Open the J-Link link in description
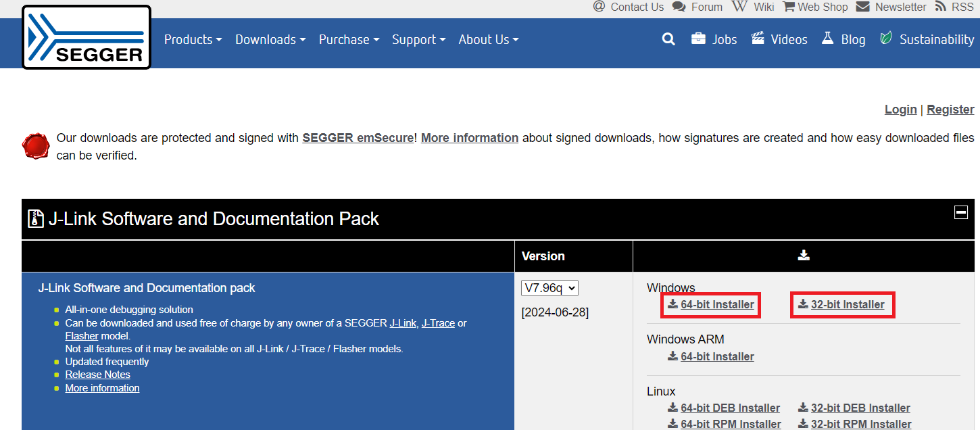This screenshot has width=980, height=430. 403,323
